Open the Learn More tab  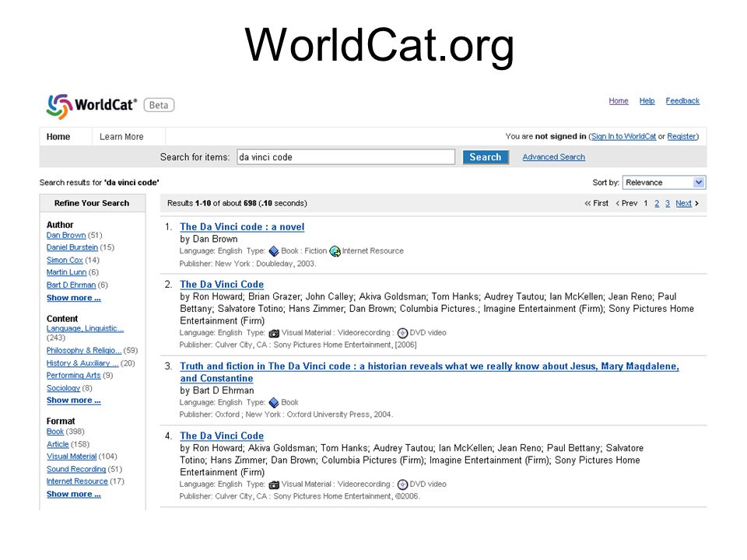121,137
